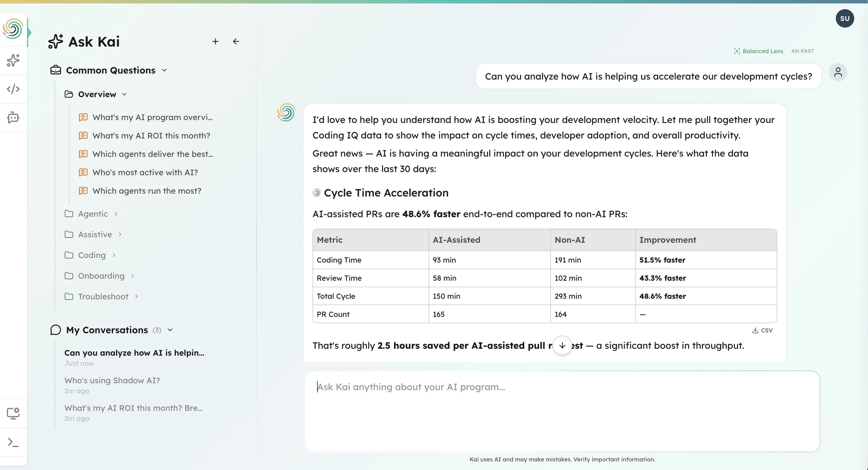Collapse the Overview folder

pyautogui.click(x=125, y=94)
